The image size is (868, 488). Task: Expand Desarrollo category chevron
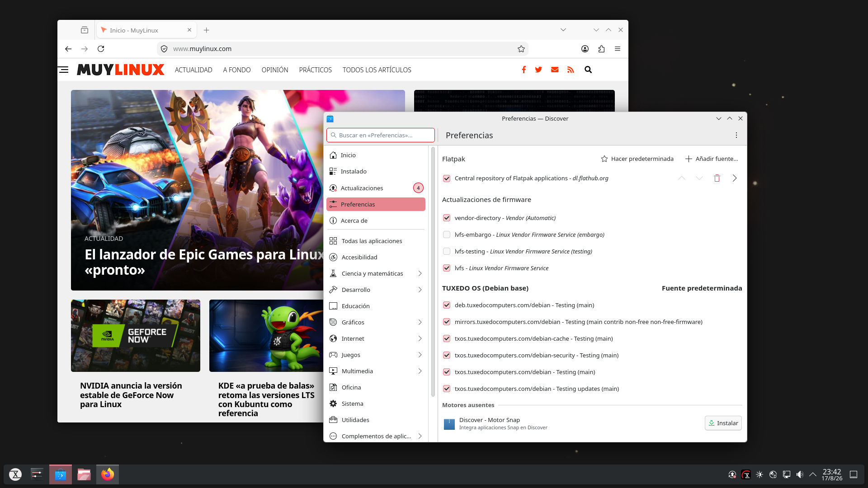tap(420, 290)
